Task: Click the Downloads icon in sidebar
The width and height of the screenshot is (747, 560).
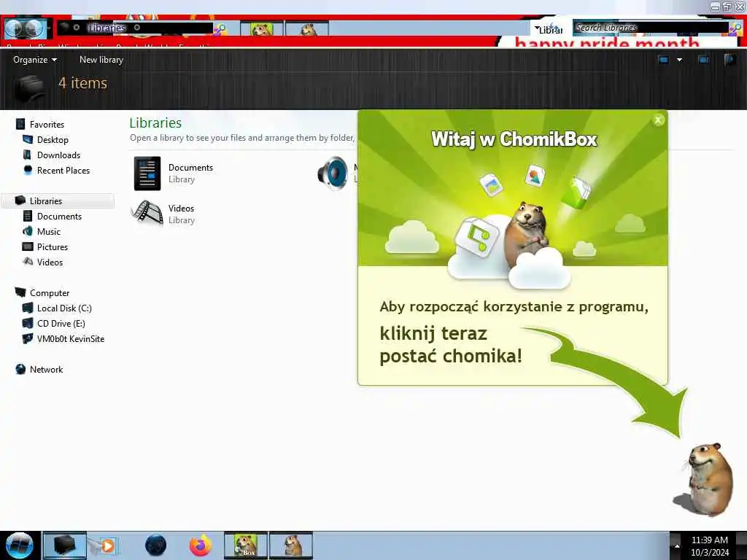Action: (x=28, y=155)
